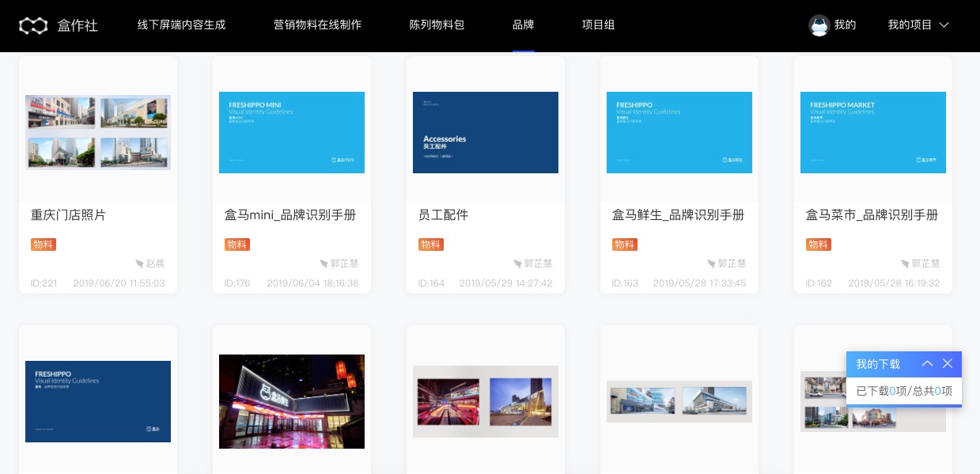Click the author name 赵晨
The width and height of the screenshot is (980, 474).
[x=155, y=264]
